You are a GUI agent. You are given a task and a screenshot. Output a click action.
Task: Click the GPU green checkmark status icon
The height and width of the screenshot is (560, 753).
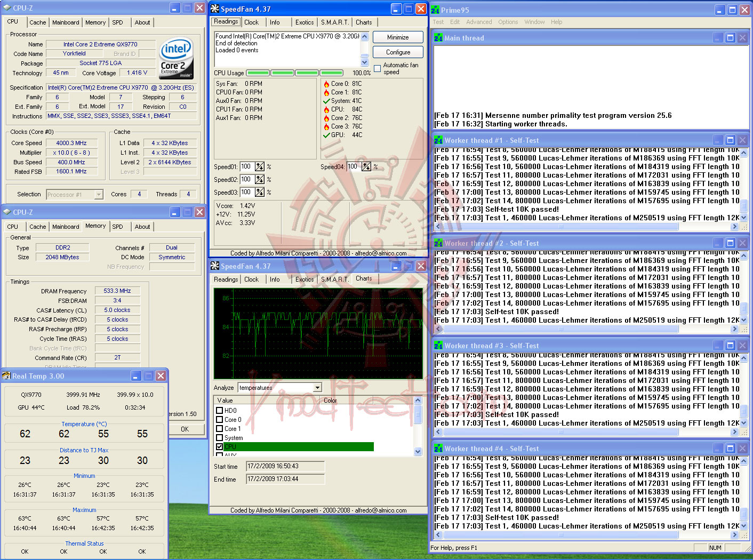pos(326,135)
